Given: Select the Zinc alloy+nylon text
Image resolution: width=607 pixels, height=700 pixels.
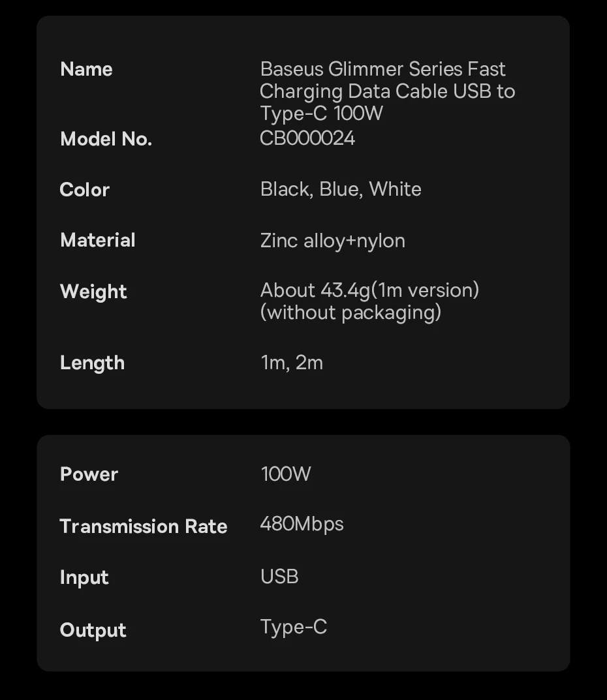Looking at the screenshot, I should tap(333, 241).
